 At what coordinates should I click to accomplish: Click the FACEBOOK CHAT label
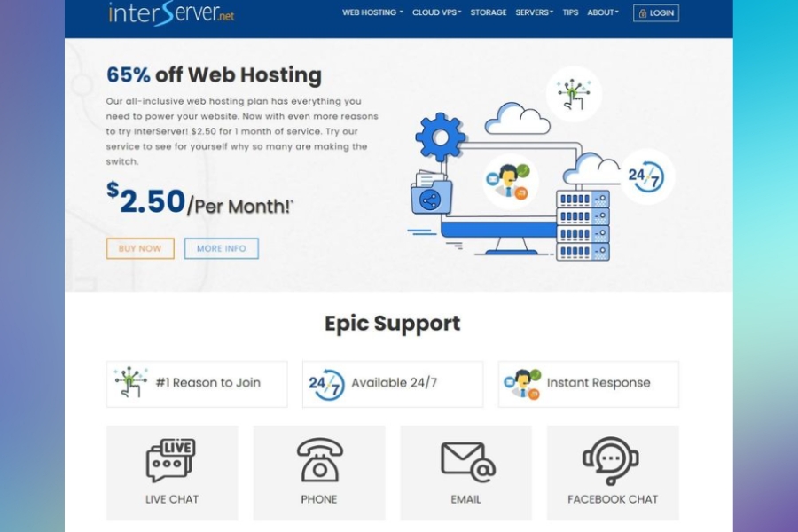coord(613,499)
